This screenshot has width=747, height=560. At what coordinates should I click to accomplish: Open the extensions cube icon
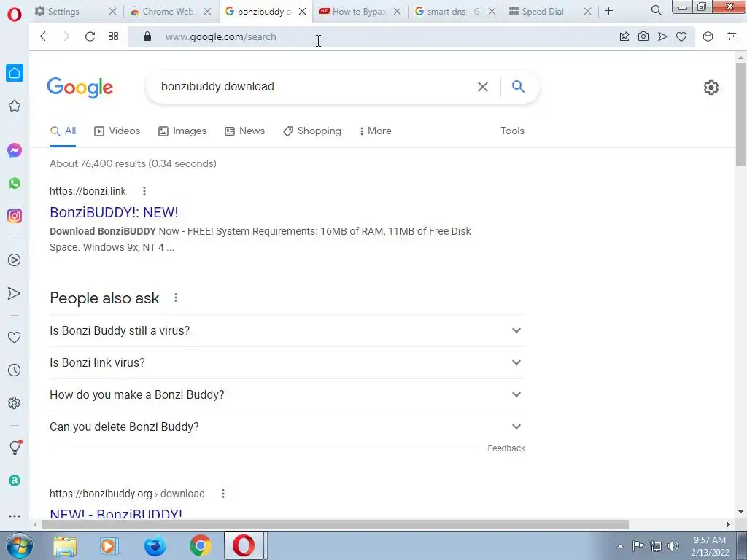coord(708,36)
